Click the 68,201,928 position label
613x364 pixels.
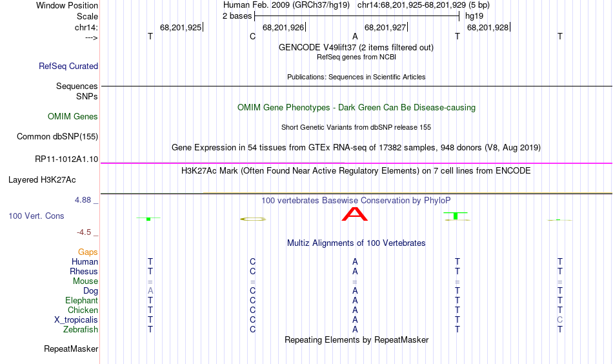point(488,27)
